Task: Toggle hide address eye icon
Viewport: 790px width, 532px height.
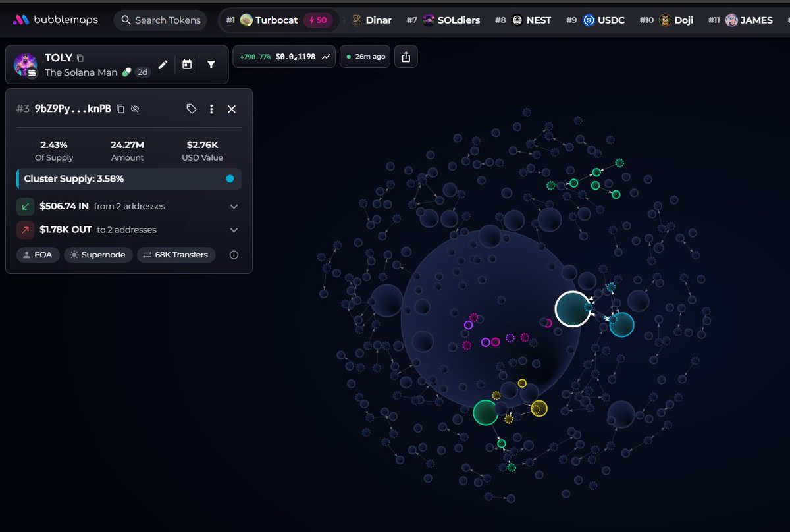Action: (x=135, y=109)
